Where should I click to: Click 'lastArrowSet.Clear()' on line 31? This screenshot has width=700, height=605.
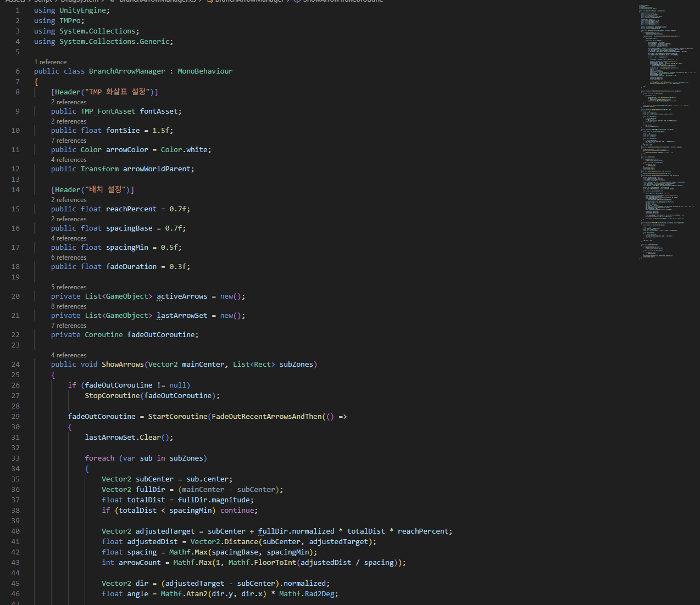pyautogui.click(x=127, y=438)
